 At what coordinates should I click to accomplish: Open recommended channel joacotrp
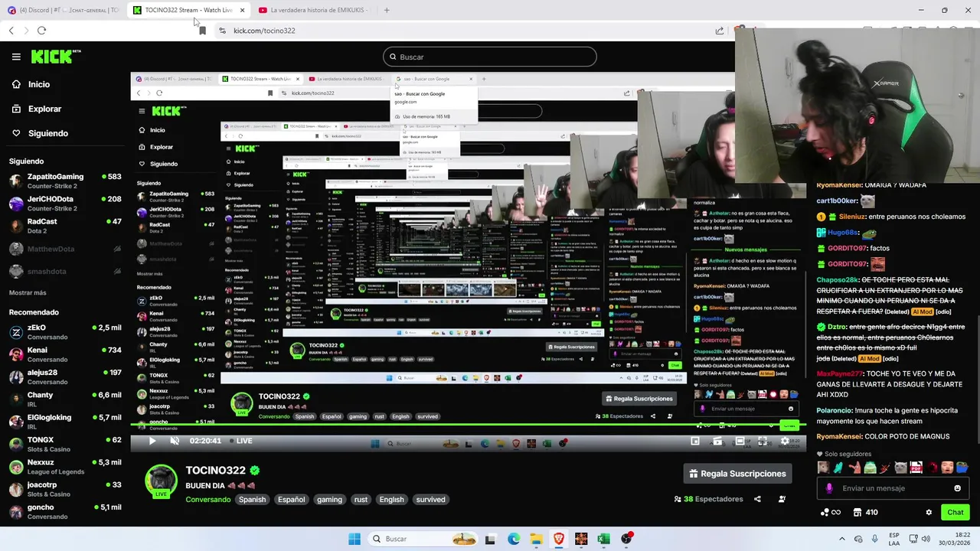(65, 489)
